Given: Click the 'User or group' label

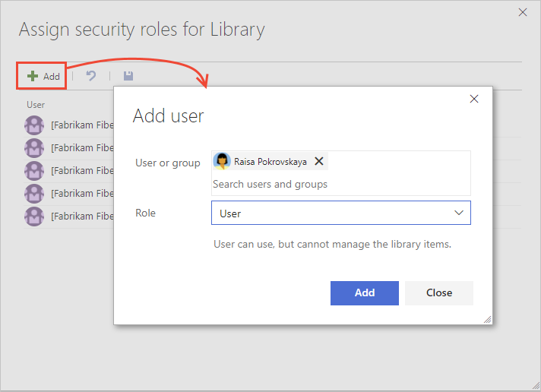Looking at the screenshot, I should pos(168,163).
